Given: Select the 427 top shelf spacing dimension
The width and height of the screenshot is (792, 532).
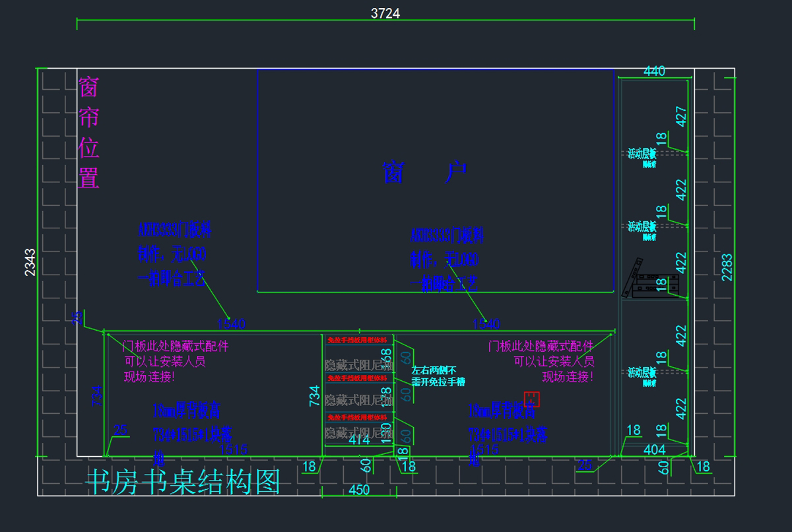Looking at the screenshot, I should tap(681, 116).
